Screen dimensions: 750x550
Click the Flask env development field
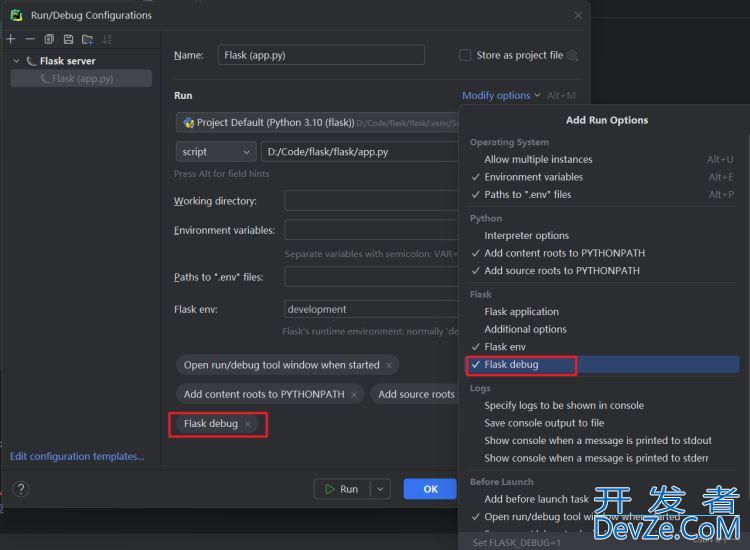coord(371,309)
